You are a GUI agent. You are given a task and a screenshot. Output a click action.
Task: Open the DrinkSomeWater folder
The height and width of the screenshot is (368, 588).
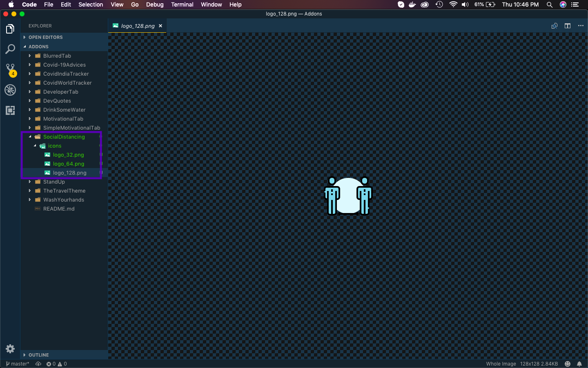[64, 110]
